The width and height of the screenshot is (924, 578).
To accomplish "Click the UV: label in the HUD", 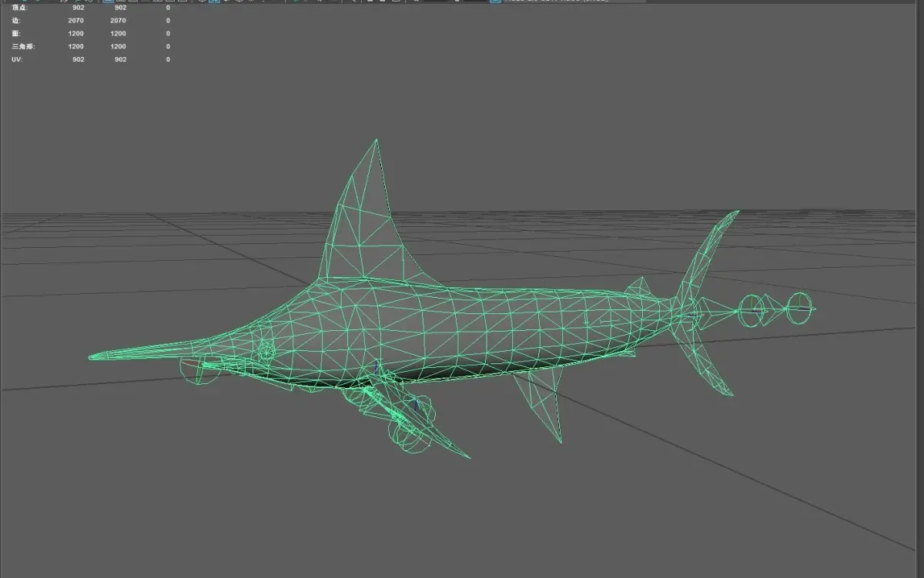I will point(17,59).
